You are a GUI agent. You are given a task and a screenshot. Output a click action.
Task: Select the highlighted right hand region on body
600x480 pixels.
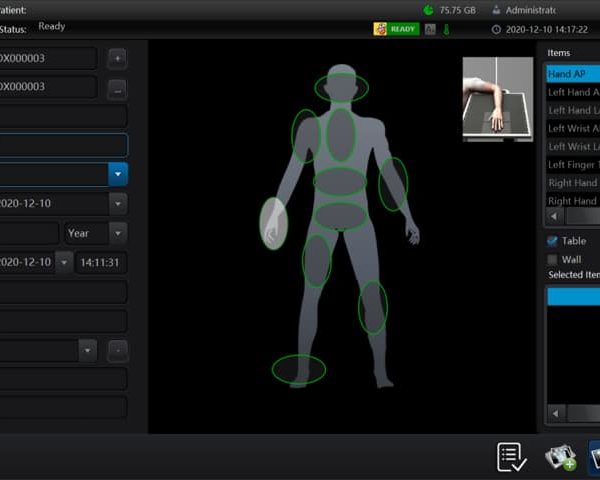[x=274, y=222]
